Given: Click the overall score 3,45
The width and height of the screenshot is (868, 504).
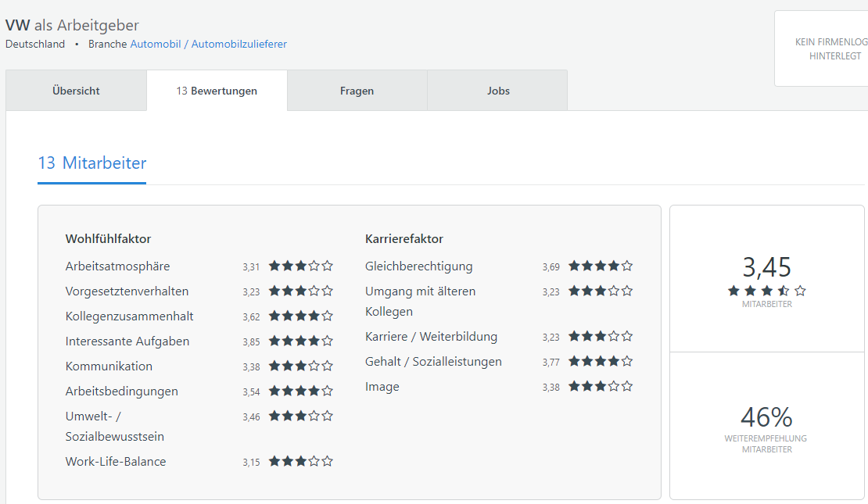Looking at the screenshot, I should tap(766, 268).
